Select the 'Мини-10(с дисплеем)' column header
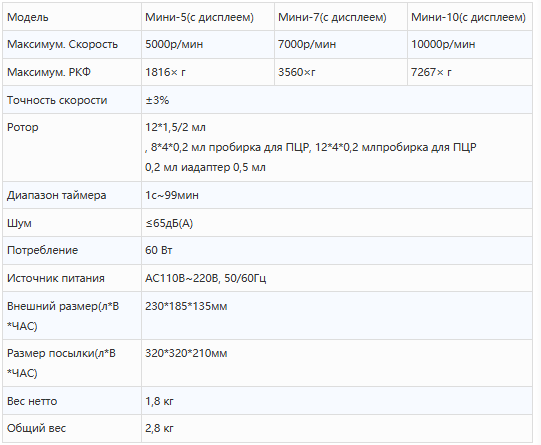Viewport: 541px width, 445px height. pos(468,17)
